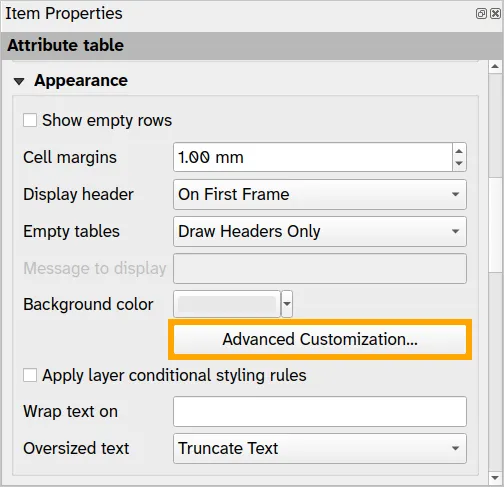This screenshot has height=487, width=504.
Task: Open the Advanced Customization dialog
Action: [320, 339]
